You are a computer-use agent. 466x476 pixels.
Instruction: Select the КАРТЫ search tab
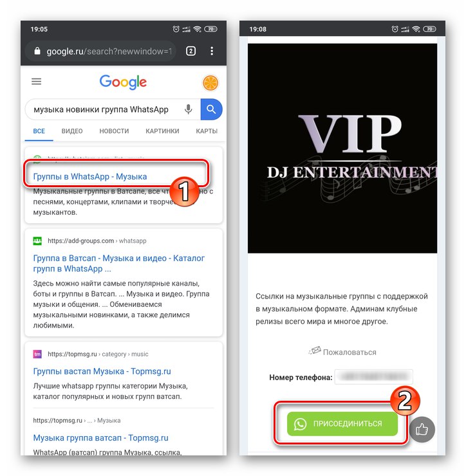207,131
